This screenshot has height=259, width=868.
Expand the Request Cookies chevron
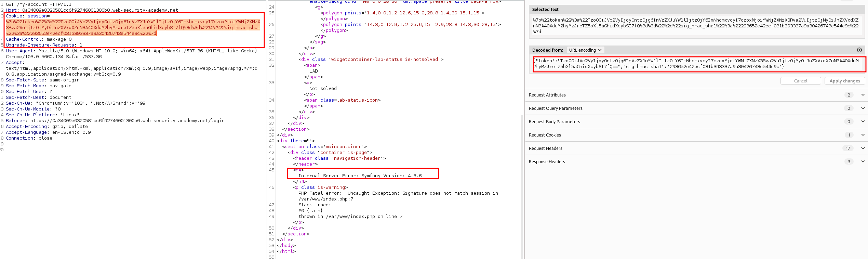(x=863, y=135)
